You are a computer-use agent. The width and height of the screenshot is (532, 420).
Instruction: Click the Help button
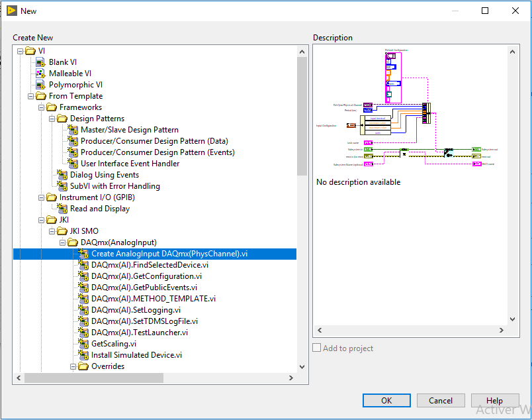point(495,400)
